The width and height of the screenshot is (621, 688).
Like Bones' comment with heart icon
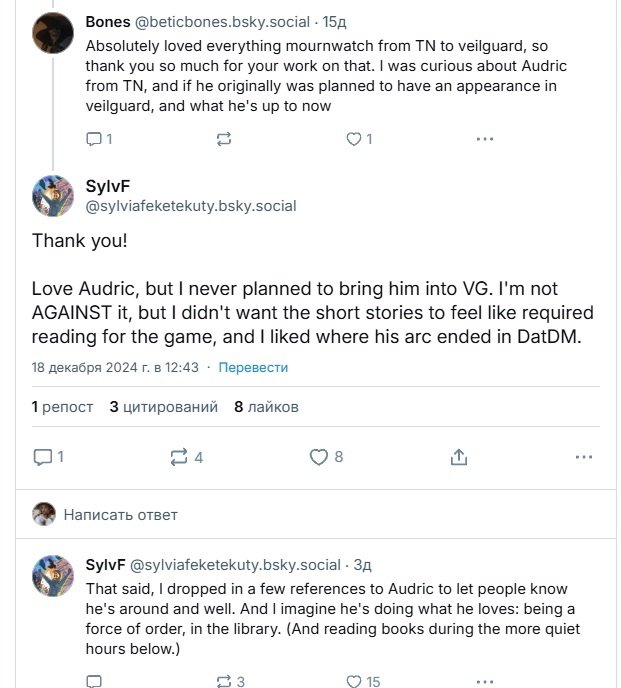point(353,139)
